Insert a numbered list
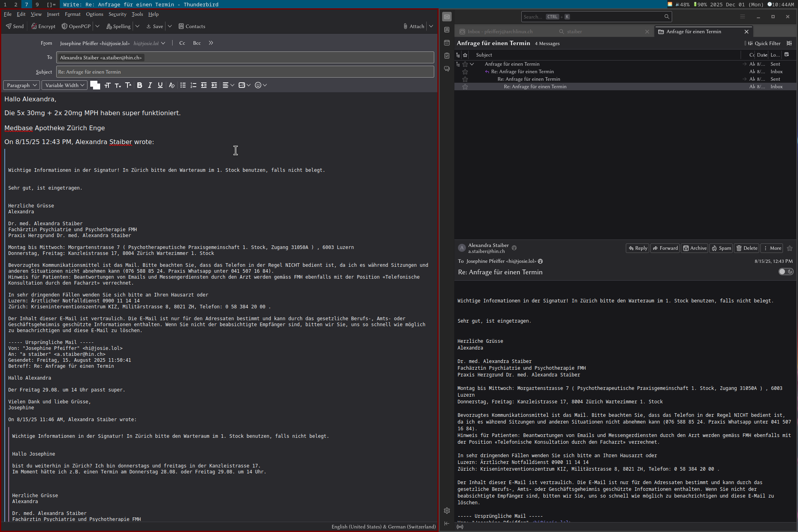798x532 pixels. [193, 85]
